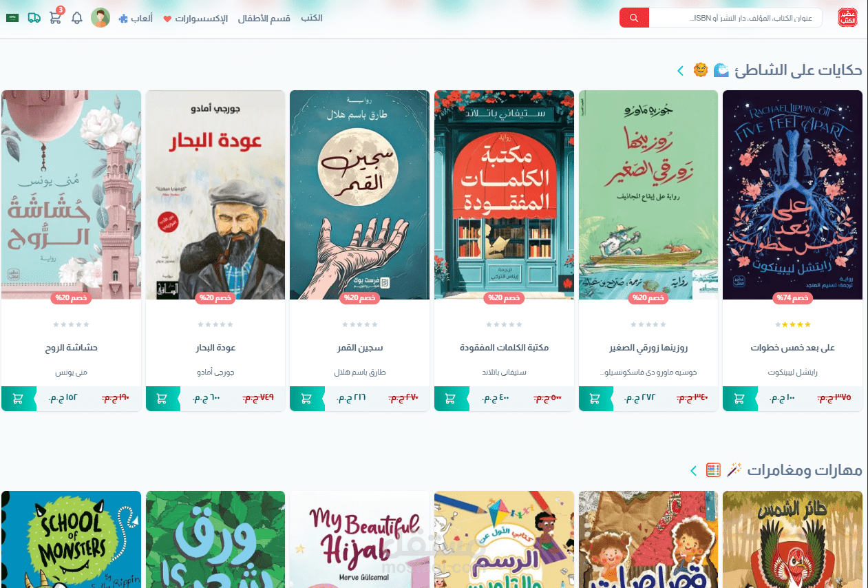The image size is (868, 588).
Task: Expand مهارات ومغامرات section chevron
Action: tap(693, 471)
